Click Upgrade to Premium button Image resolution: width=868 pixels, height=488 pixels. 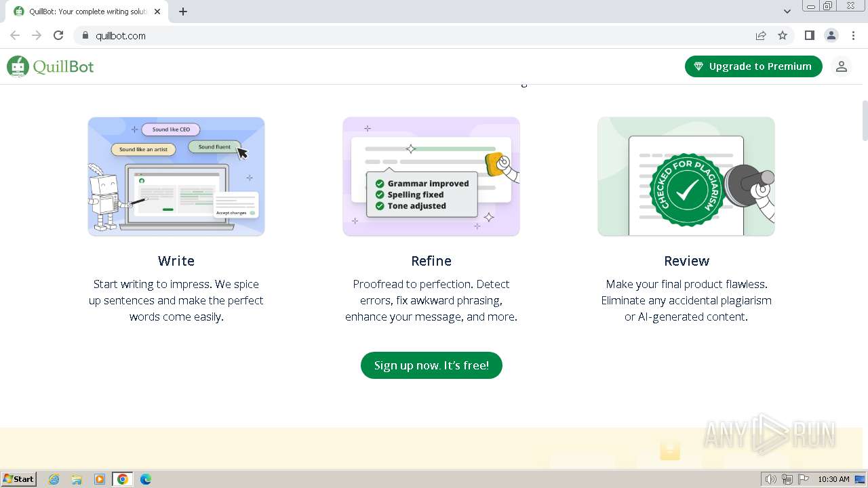[753, 66]
